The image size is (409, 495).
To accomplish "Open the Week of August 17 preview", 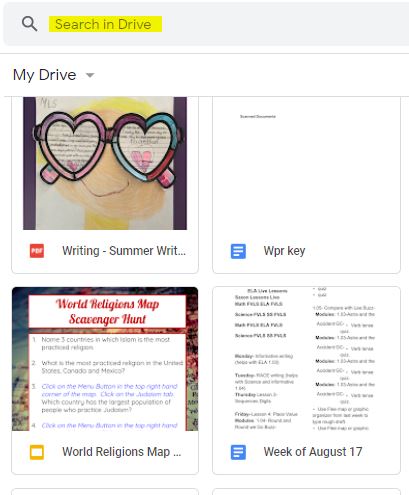I will coord(306,359).
